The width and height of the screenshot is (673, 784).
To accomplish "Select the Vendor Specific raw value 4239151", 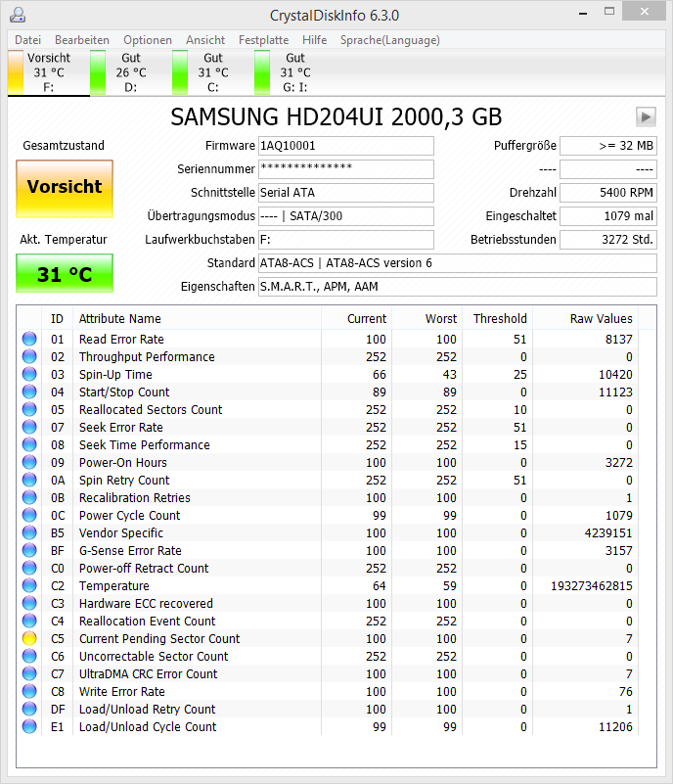I will pyautogui.click(x=608, y=533).
